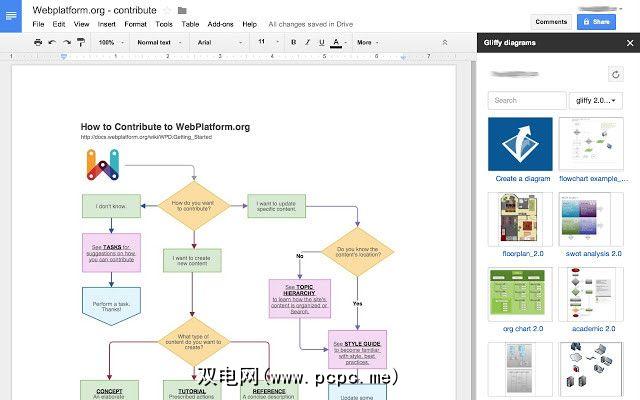Click the See STYLE GUIDE pink box
The image size is (640, 400).
(x=357, y=350)
